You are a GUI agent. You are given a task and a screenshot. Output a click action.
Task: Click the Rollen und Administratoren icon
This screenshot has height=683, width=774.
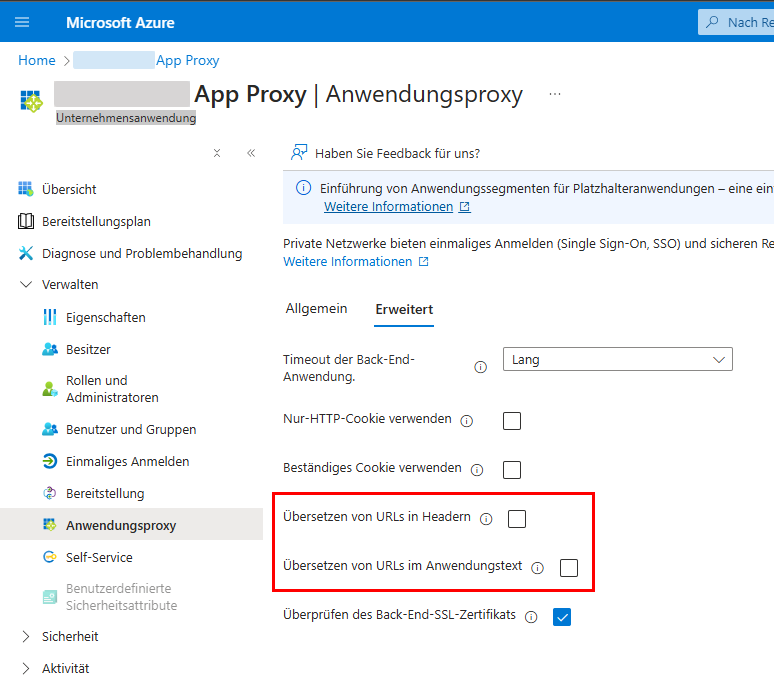(x=50, y=389)
